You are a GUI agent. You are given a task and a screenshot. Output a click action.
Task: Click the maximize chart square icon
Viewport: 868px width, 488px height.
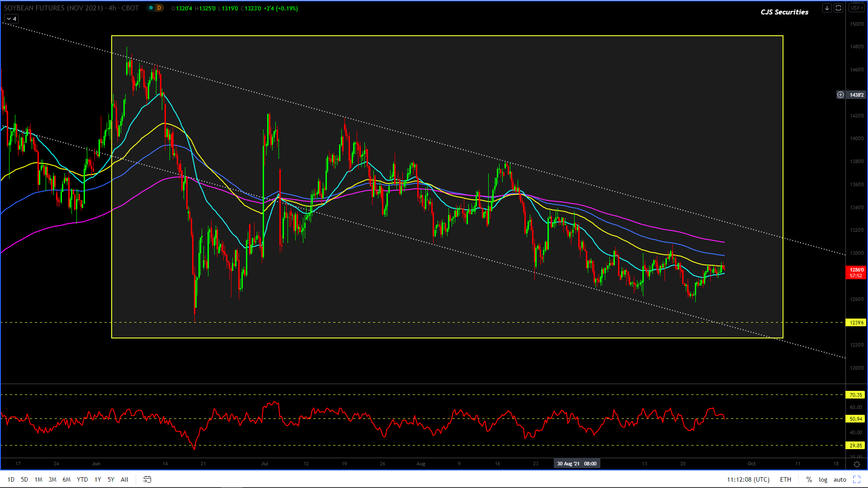pos(838,8)
